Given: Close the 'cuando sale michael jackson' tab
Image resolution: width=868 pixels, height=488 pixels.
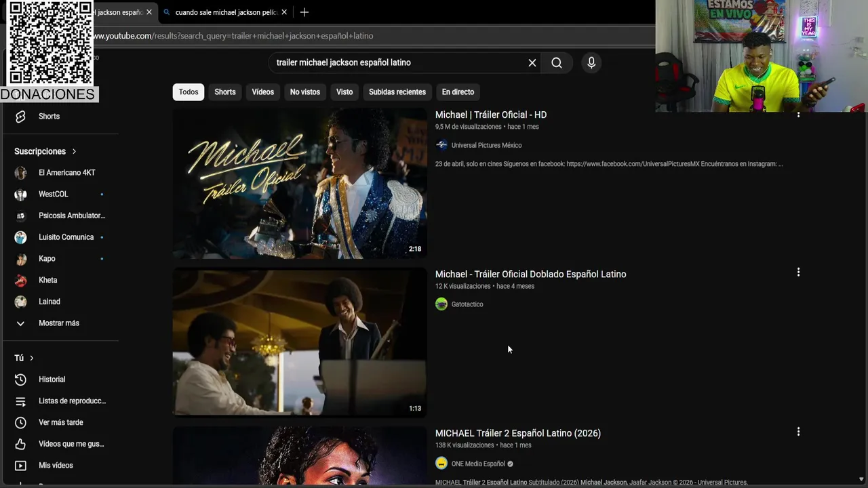Looking at the screenshot, I should [x=284, y=12].
